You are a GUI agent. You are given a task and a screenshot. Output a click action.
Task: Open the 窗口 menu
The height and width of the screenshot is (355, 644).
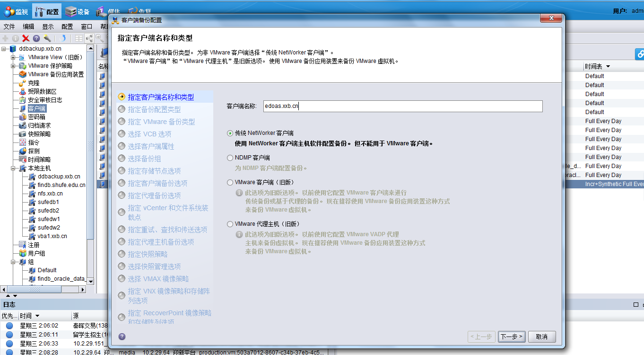tap(87, 27)
